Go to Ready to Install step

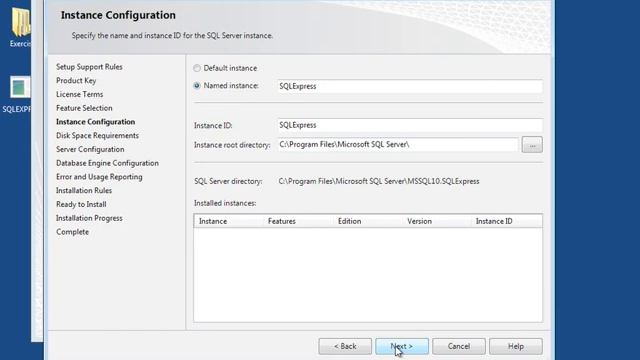pyautogui.click(x=81, y=204)
